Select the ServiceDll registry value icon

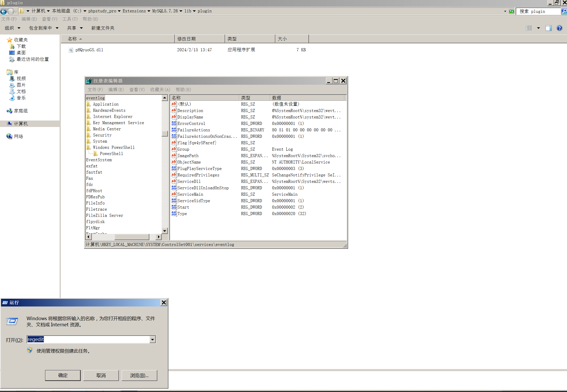coord(174,181)
